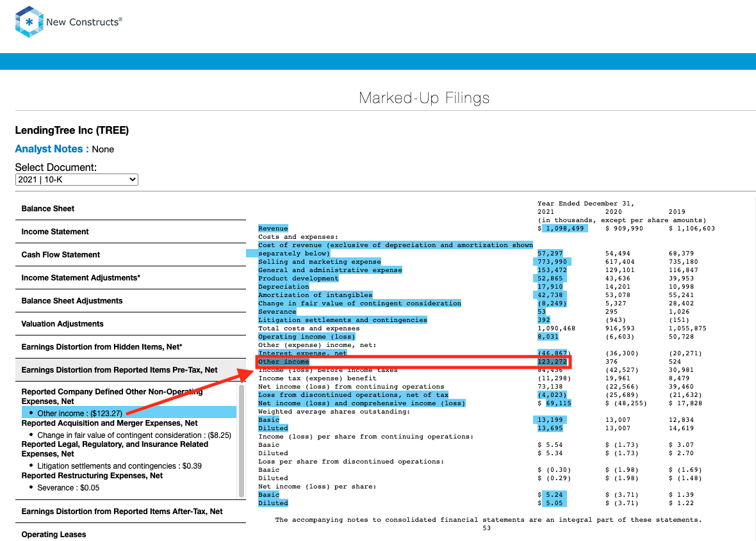Click the Product development line

pos(299,279)
